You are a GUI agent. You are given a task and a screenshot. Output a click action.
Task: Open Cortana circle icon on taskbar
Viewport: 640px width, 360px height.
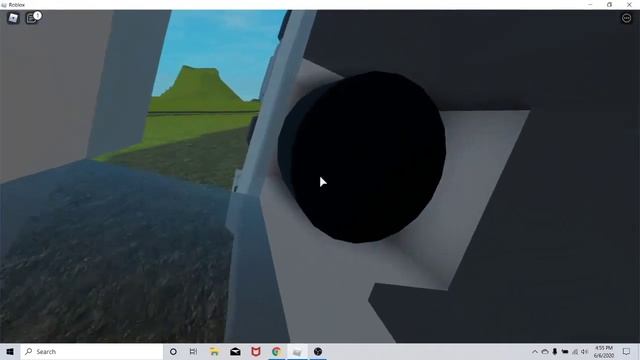pyautogui.click(x=173, y=351)
